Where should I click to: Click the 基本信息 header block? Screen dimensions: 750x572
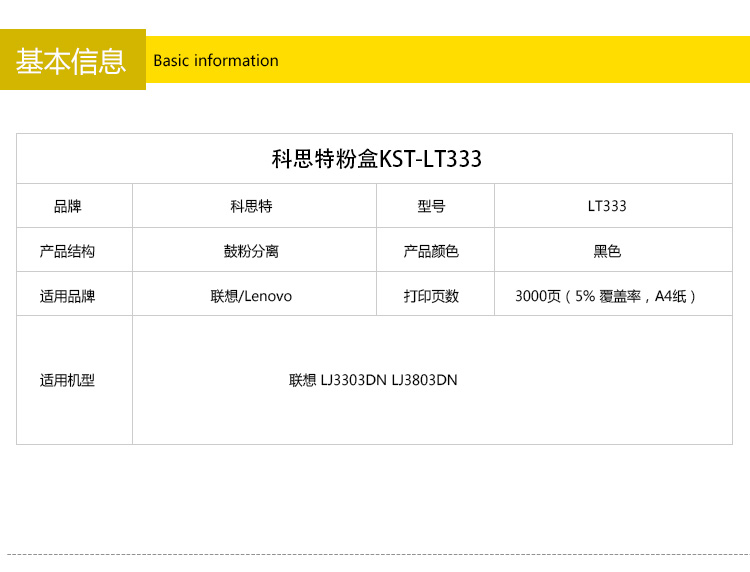click(73, 59)
